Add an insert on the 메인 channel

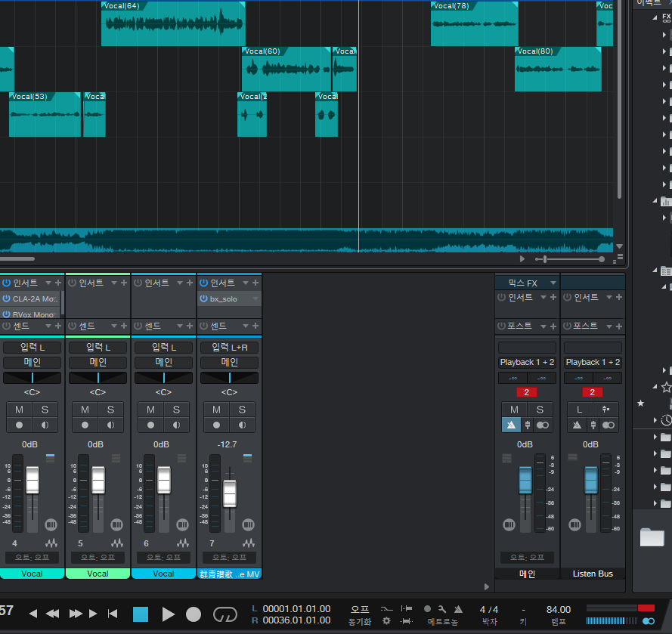[553, 297]
